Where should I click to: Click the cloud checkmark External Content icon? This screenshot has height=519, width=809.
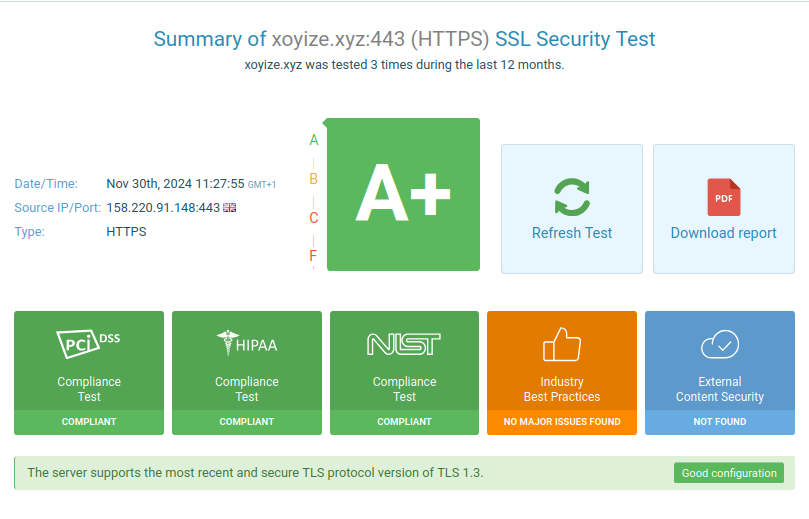point(719,344)
